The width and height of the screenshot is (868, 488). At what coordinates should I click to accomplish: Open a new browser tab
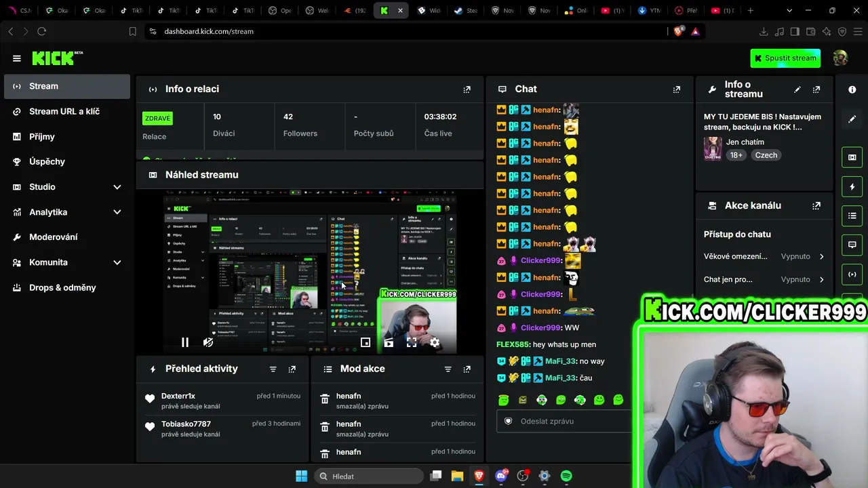(x=750, y=11)
